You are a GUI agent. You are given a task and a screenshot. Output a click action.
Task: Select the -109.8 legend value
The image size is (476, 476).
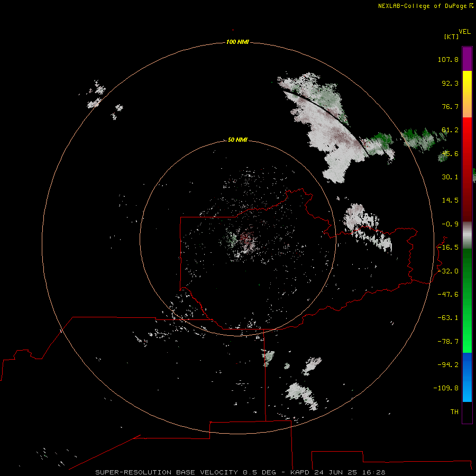click(x=446, y=388)
